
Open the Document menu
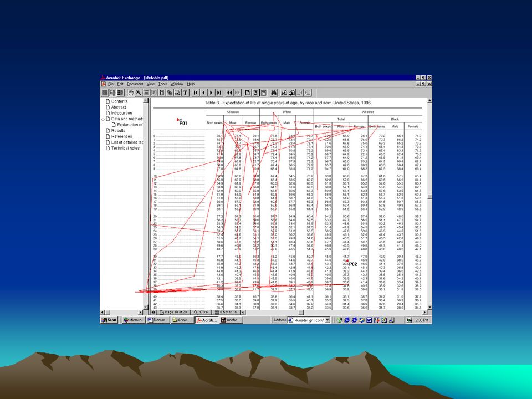pos(135,84)
